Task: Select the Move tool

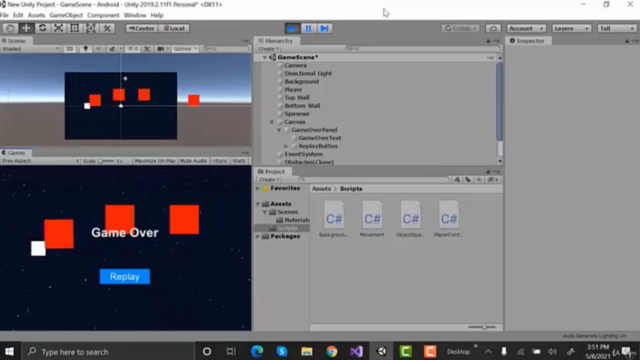Action: click(x=26, y=28)
